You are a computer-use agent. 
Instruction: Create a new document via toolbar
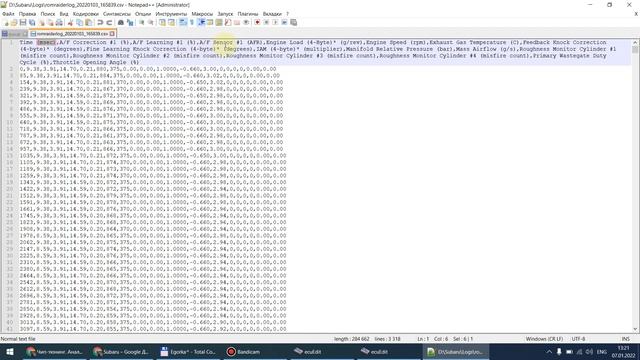(6, 22)
